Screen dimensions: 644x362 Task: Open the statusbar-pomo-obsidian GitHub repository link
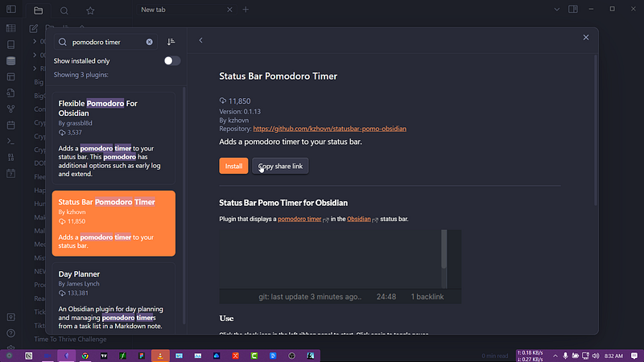pyautogui.click(x=329, y=129)
